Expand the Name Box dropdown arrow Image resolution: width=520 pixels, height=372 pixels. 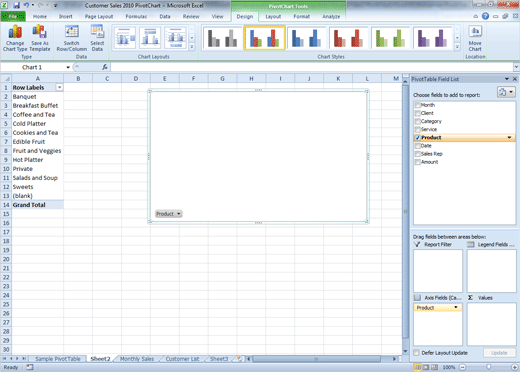point(68,67)
